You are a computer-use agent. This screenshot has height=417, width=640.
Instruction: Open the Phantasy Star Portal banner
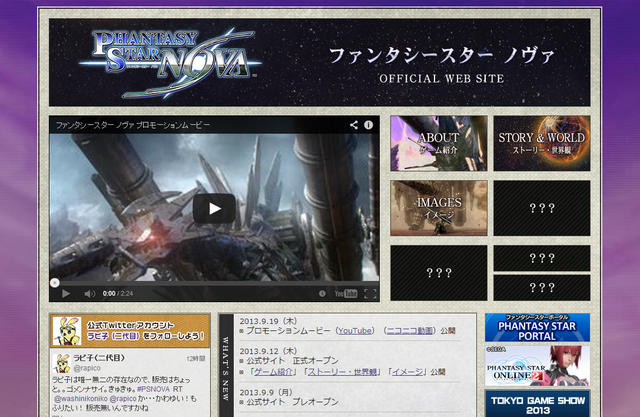[x=538, y=328]
